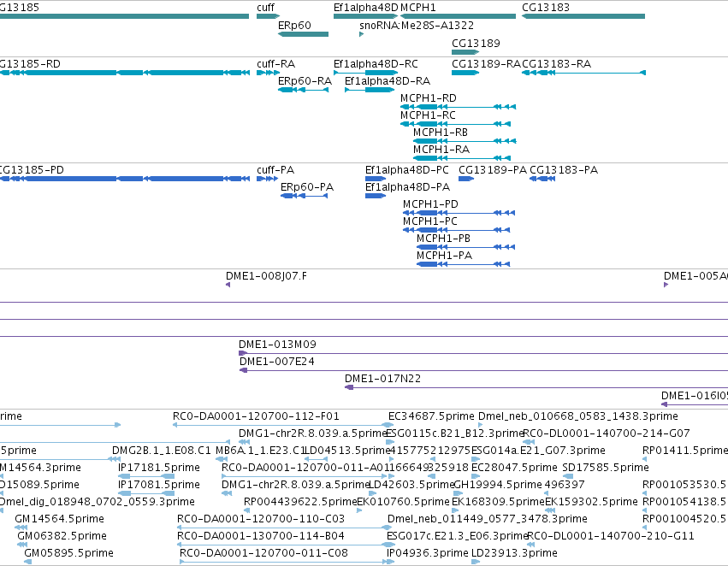Click the Dmel_neb_010668_0583_1438.3prime label
Image resolution: width=728 pixels, height=566 pixels.
tap(578, 416)
